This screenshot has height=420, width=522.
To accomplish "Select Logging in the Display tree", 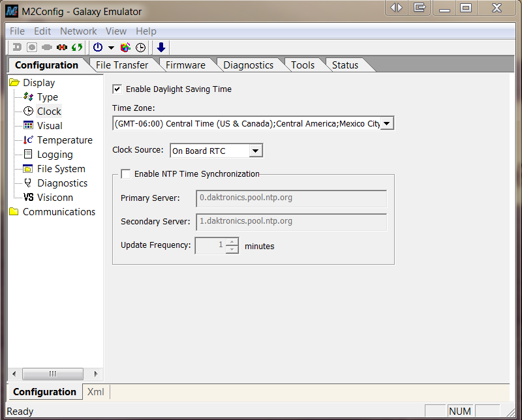I will click(x=55, y=155).
